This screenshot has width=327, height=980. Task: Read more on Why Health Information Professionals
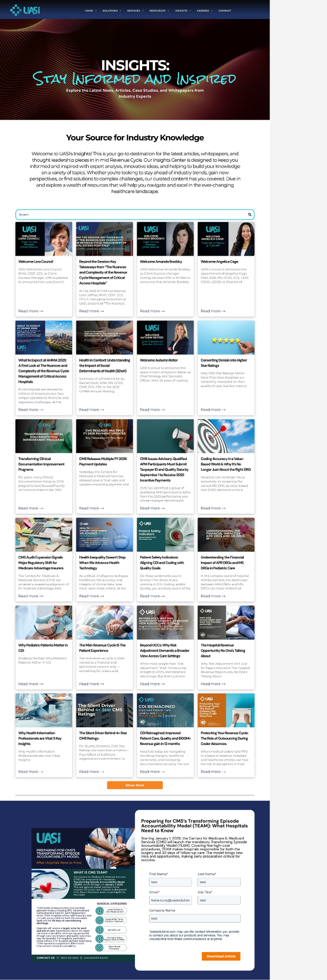pyautogui.click(x=30, y=772)
